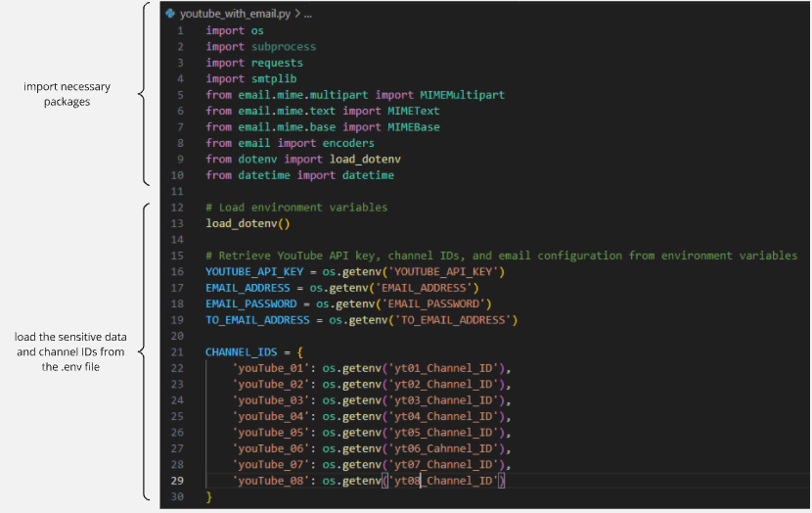Click the 'MIMEText' class name
This screenshot has width=812, height=513.
[x=413, y=111]
